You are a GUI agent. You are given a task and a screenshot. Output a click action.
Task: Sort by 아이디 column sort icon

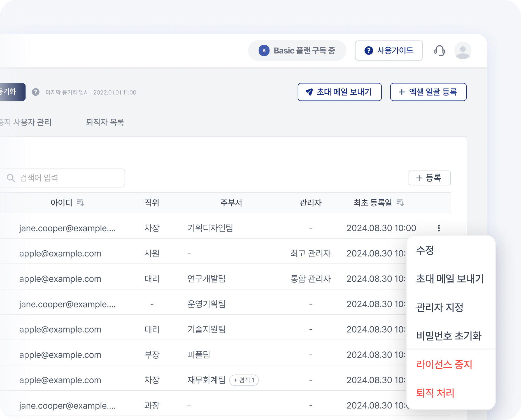click(x=80, y=202)
